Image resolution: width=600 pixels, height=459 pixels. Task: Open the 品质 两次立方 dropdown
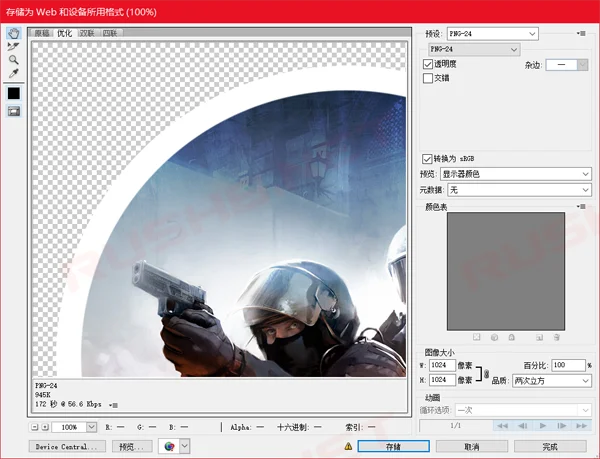point(552,381)
